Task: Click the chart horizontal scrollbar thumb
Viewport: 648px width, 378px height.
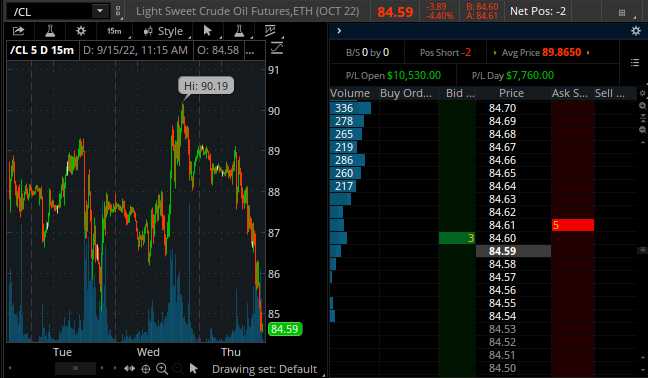Action: pos(76,368)
